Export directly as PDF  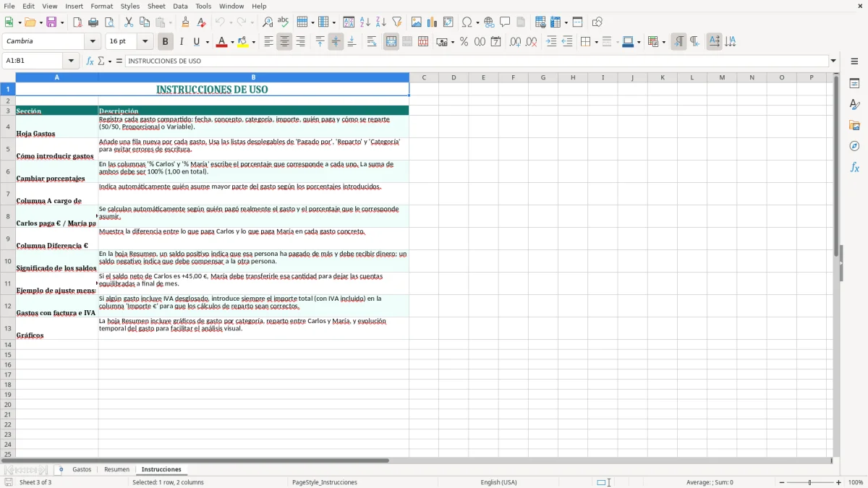click(77, 22)
